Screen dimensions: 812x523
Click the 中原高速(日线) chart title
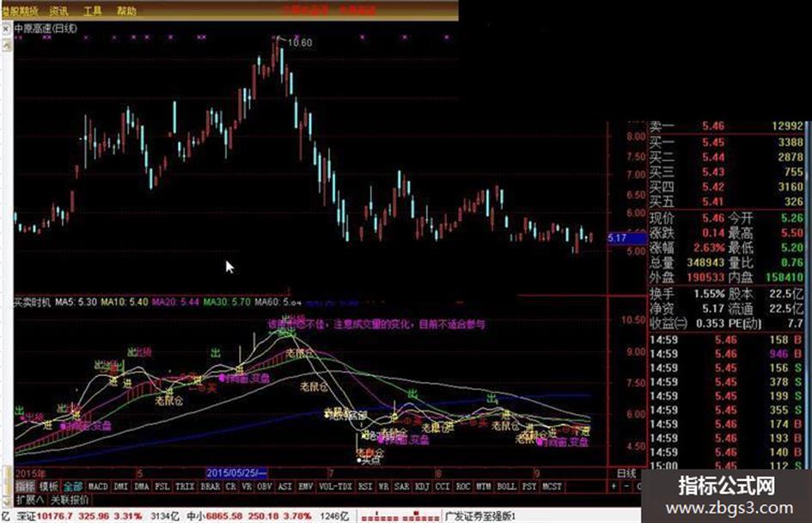(46, 29)
